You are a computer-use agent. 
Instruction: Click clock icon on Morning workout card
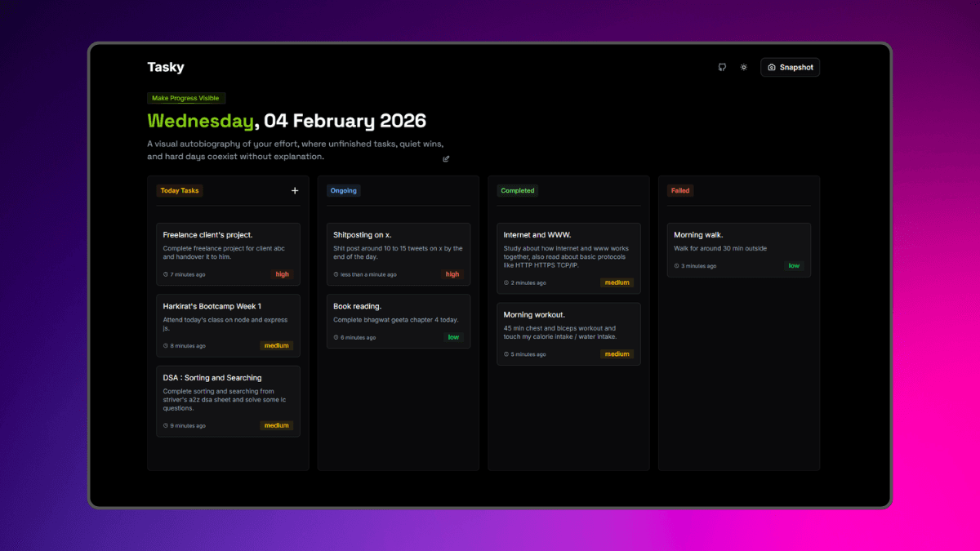506,354
